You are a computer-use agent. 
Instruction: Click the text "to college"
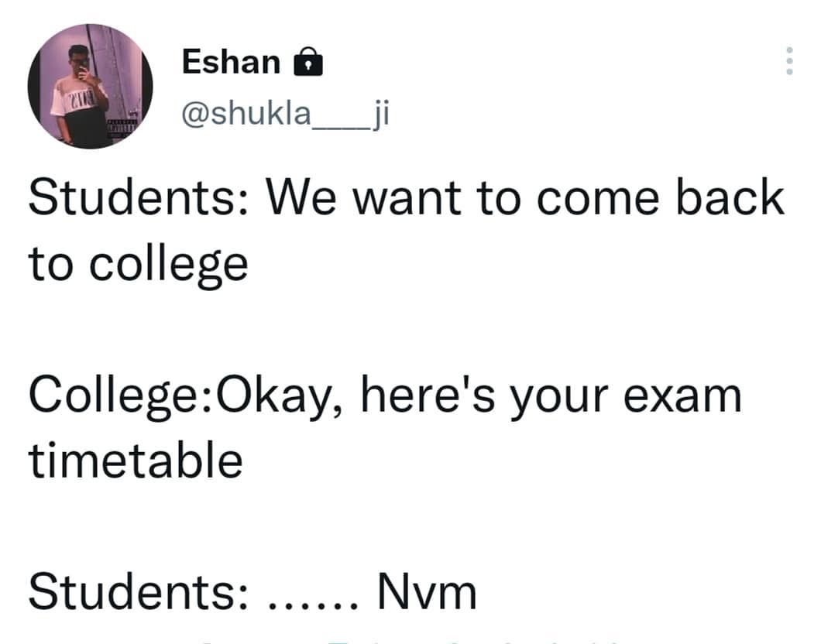[138, 265]
